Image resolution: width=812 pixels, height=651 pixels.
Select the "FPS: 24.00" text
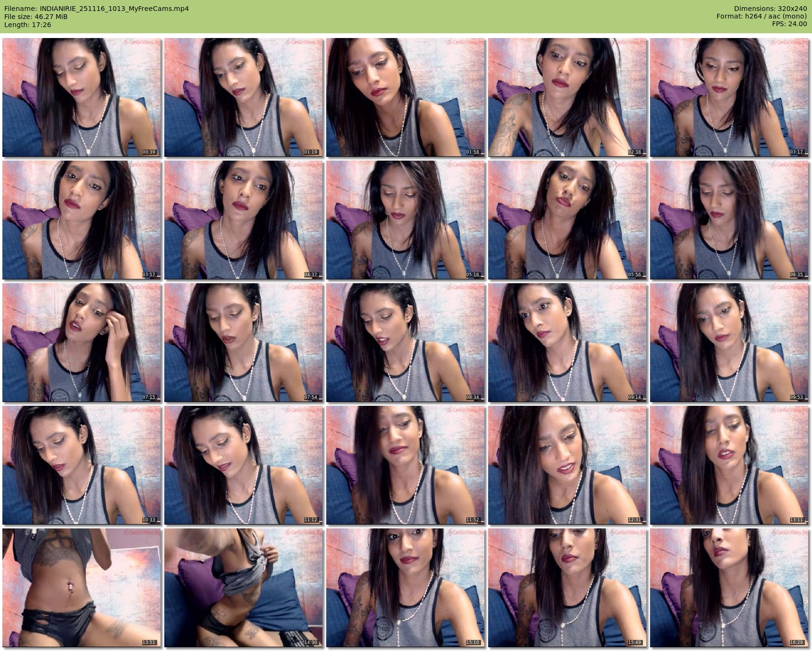pyautogui.click(x=789, y=24)
